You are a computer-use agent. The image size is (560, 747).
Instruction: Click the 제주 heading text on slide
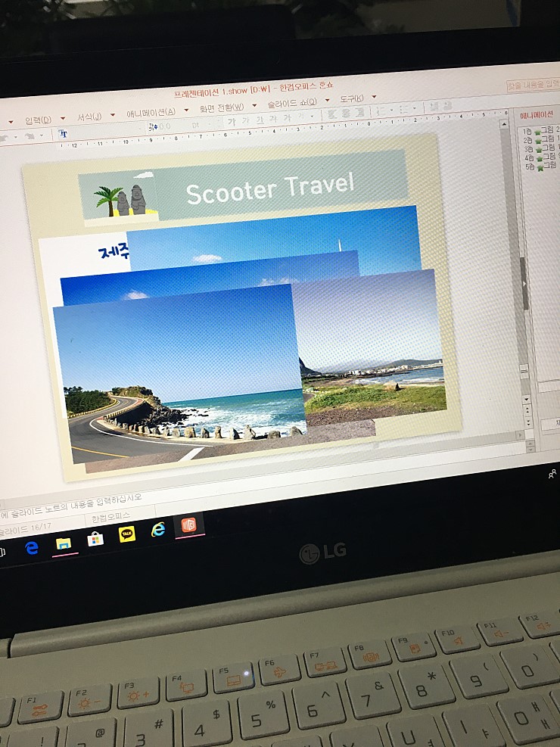(114, 252)
